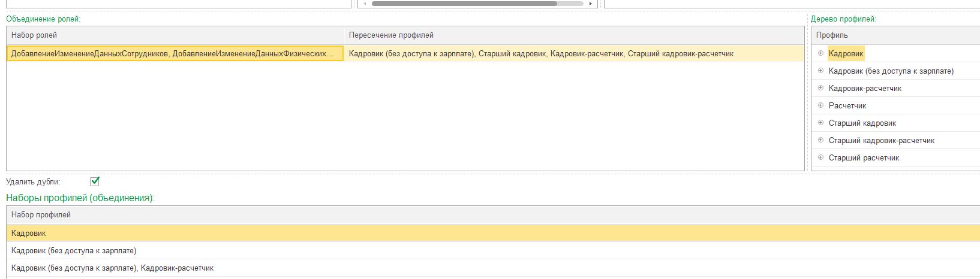Viewport: 980px width, 279px height.
Task: Select Кадровик-расчетчик in profile tree
Action: 865,88
